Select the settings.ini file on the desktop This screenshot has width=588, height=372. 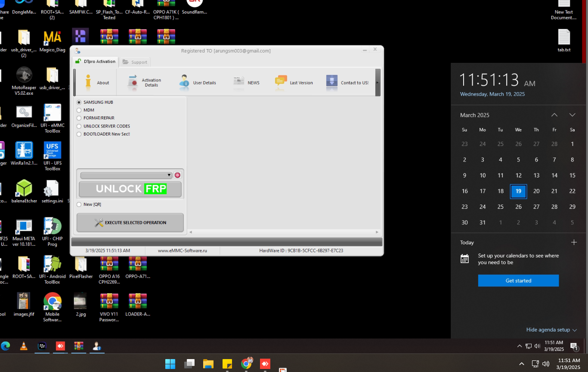pos(53,191)
